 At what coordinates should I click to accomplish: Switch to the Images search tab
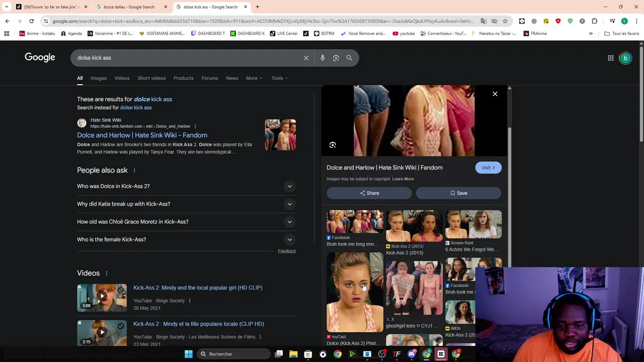pos(99,78)
